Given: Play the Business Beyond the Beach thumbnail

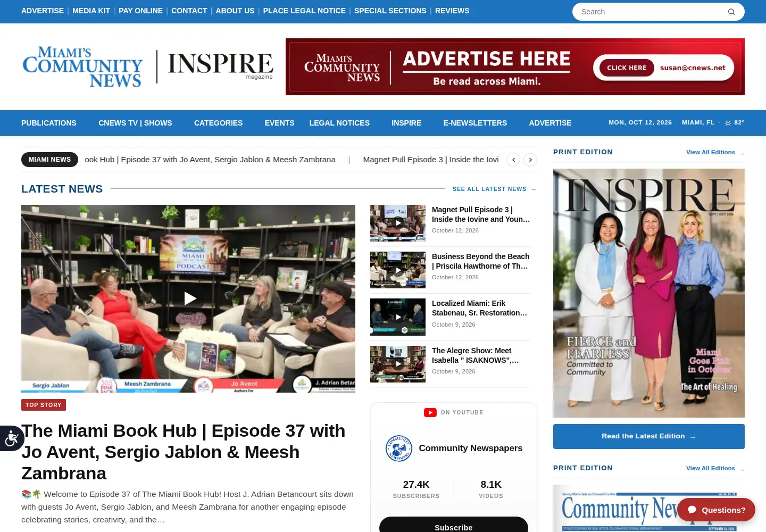Looking at the screenshot, I should (398, 270).
